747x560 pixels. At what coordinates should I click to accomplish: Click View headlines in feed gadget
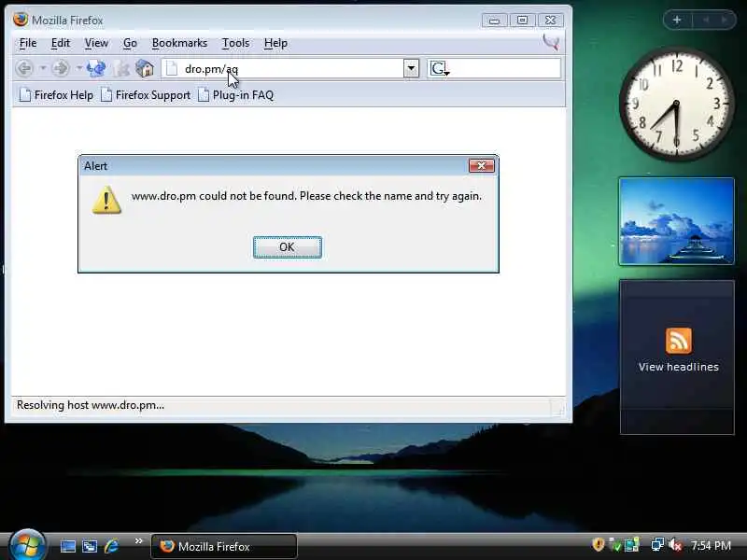tap(679, 367)
